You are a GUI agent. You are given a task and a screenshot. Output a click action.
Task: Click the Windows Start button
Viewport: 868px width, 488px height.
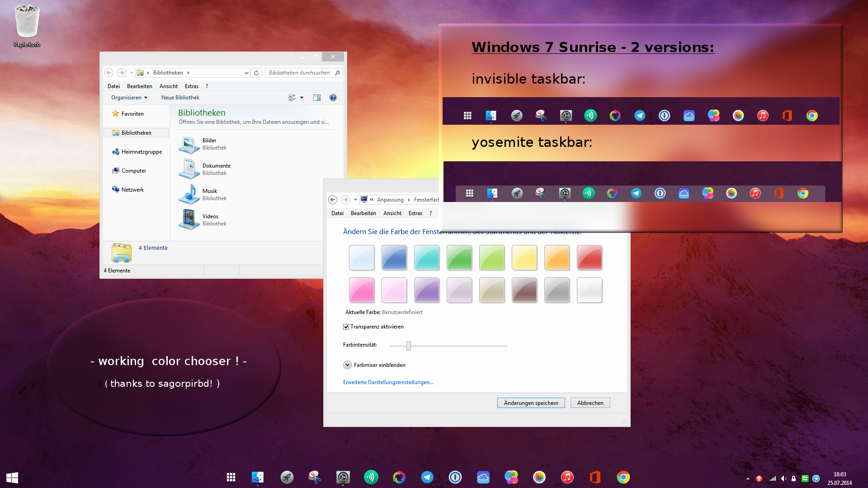tap(12, 478)
